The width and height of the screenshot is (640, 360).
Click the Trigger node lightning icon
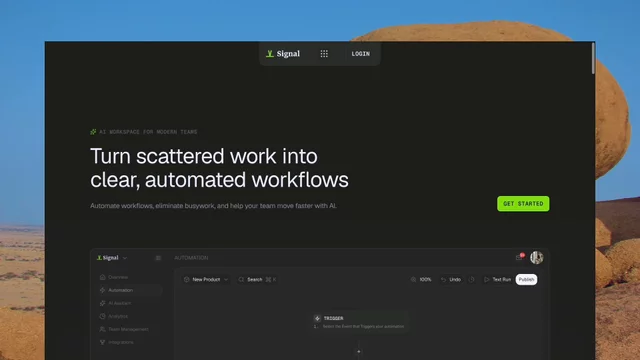point(317,318)
